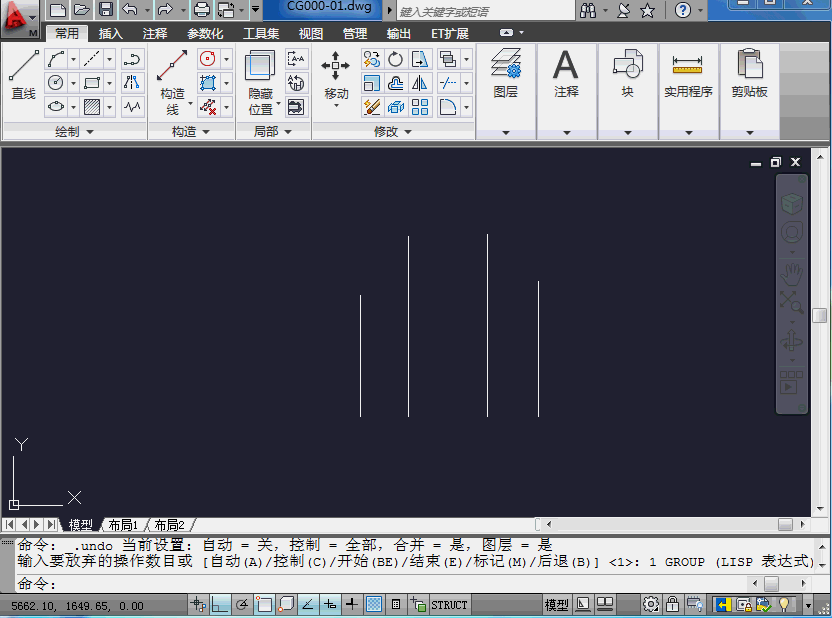
Task: Select the hatch fill tool in 绘制 panel
Action: [x=92, y=107]
